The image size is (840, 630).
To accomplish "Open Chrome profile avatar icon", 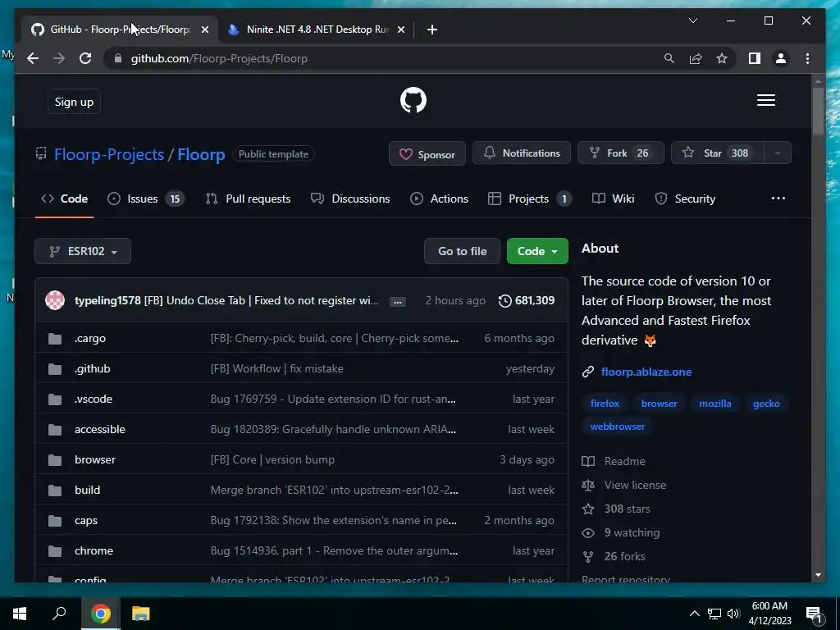I will point(781,58).
